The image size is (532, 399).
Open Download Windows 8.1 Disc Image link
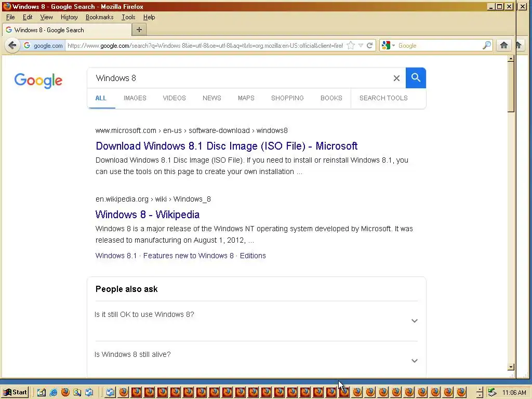point(227,146)
